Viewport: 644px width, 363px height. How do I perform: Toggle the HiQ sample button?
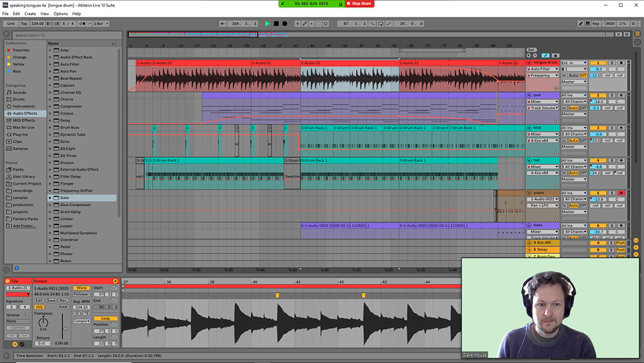pyautogui.click(x=40, y=307)
